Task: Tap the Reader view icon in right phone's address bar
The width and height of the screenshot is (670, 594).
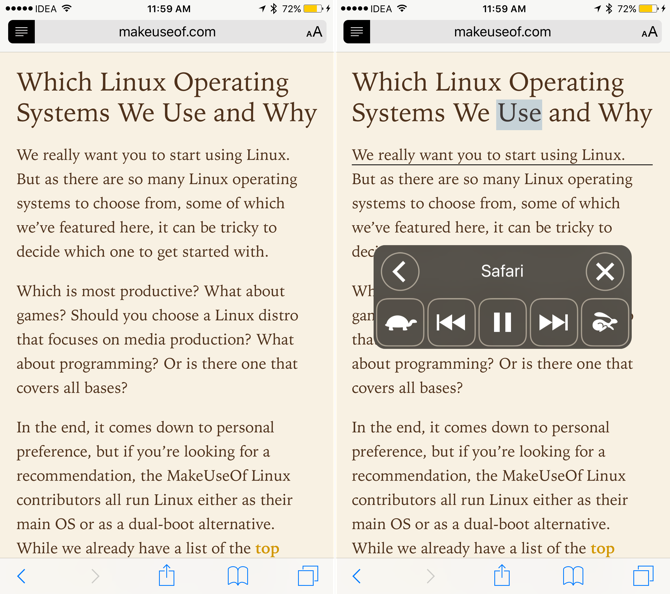Action: [x=357, y=32]
